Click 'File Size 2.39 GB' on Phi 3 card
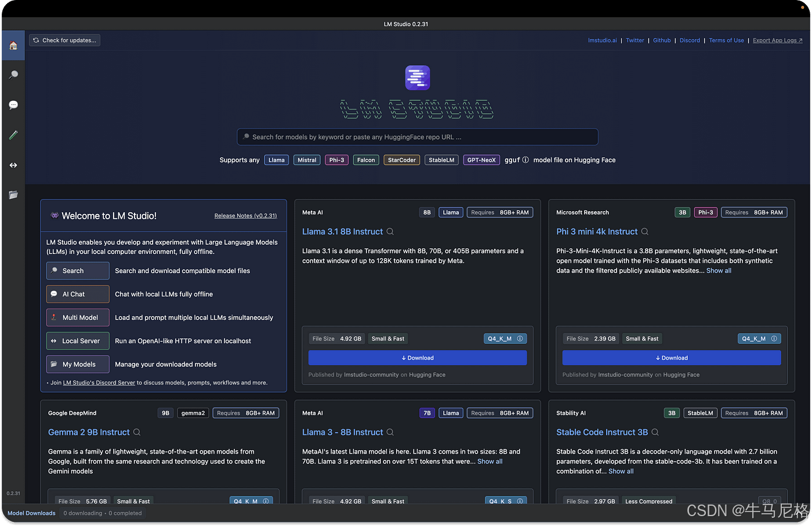 pos(590,339)
